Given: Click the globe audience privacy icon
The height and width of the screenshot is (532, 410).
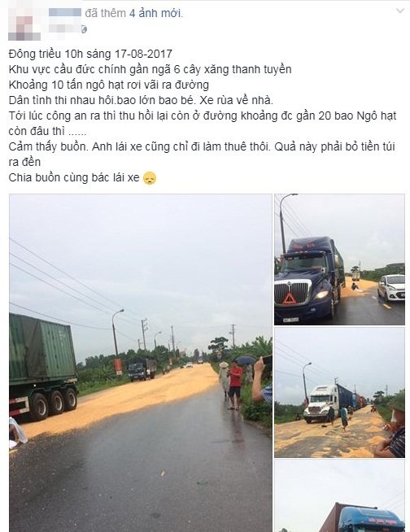Looking at the screenshot, I should (84, 29).
